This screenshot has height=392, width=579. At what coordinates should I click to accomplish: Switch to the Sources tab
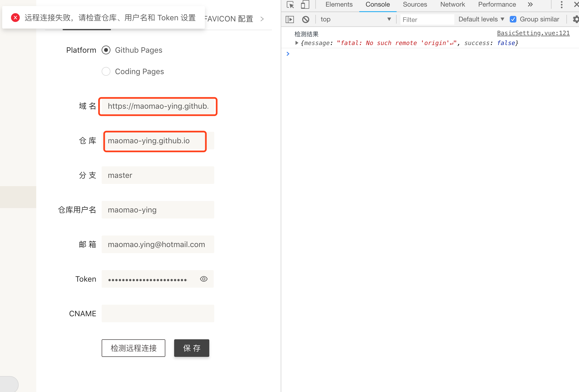pyautogui.click(x=414, y=4)
